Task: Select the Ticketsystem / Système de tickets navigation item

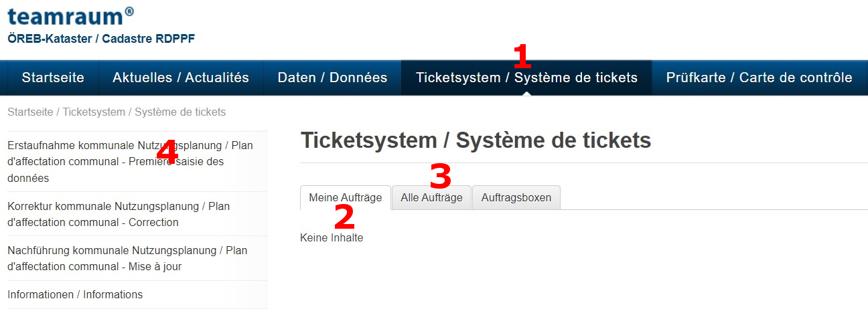Action: click(x=526, y=78)
